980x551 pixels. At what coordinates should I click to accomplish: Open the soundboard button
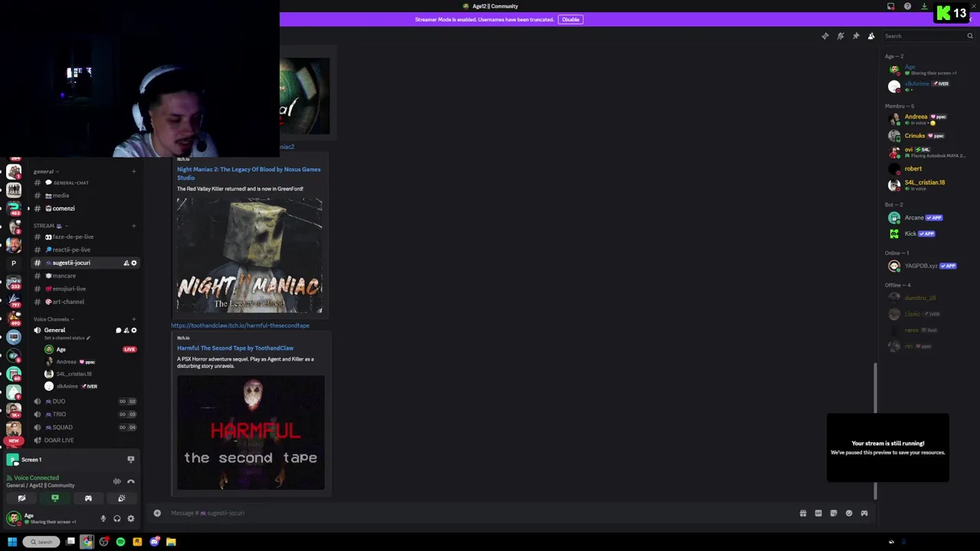coord(122,498)
